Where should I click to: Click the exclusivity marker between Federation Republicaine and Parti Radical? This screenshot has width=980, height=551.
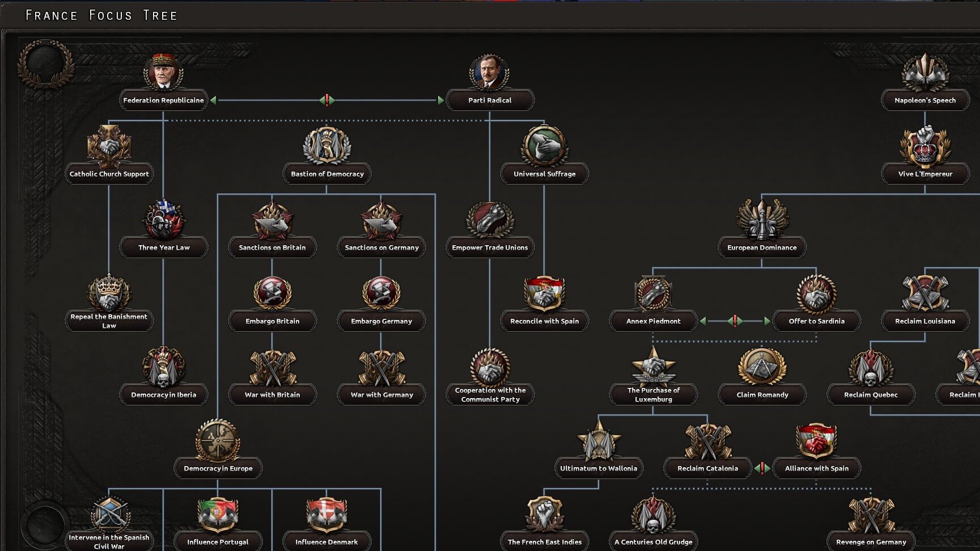coord(327,100)
